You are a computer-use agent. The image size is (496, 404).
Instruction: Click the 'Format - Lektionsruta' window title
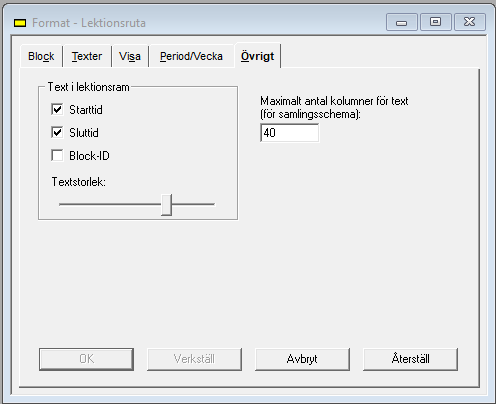(x=89, y=23)
